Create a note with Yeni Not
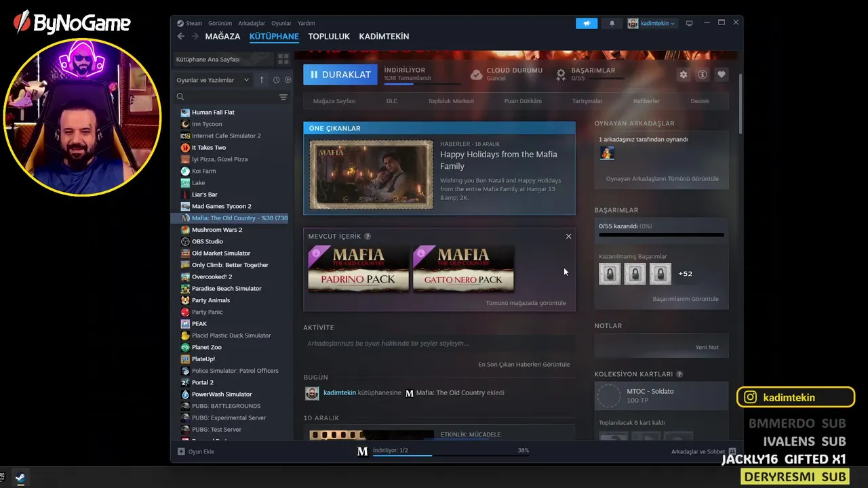The width and height of the screenshot is (868, 488). tap(707, 347)
